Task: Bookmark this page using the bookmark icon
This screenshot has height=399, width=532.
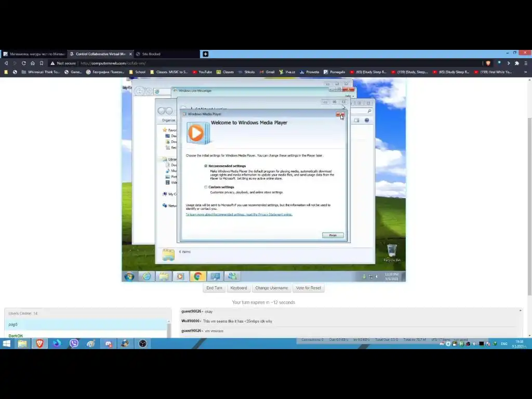Action: pyautogui.click(x=42, y=63)
